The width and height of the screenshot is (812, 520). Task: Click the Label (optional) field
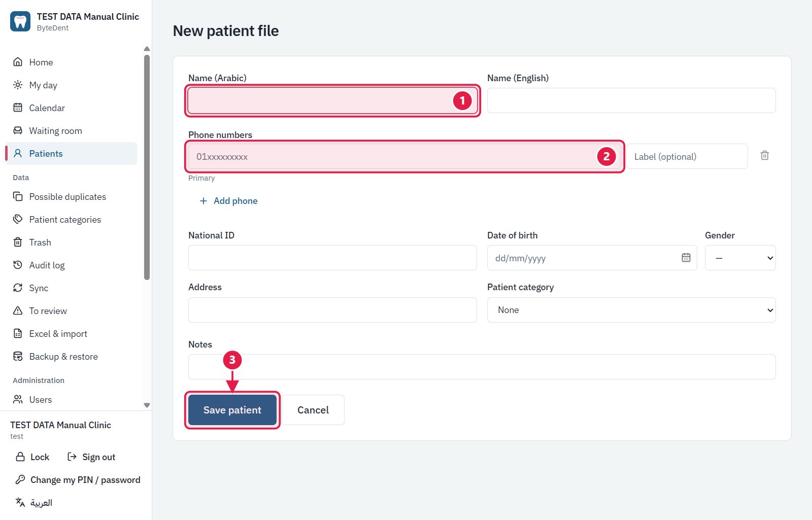(687, 156)
